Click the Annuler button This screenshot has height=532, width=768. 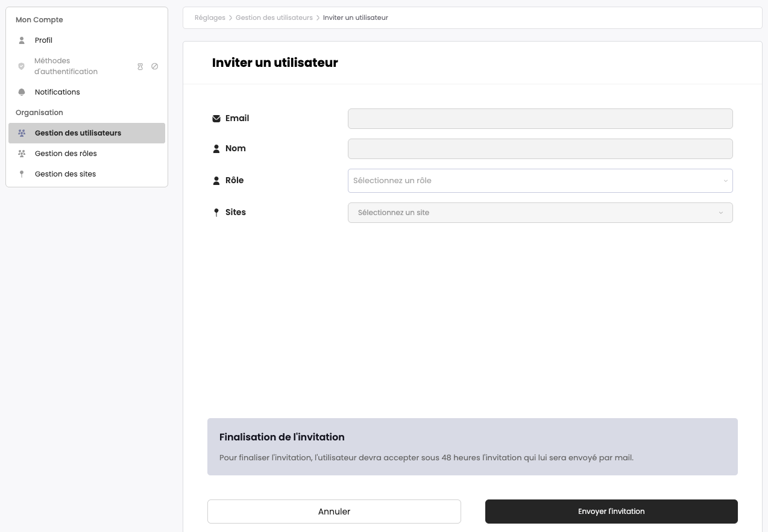tap(334, 512)
